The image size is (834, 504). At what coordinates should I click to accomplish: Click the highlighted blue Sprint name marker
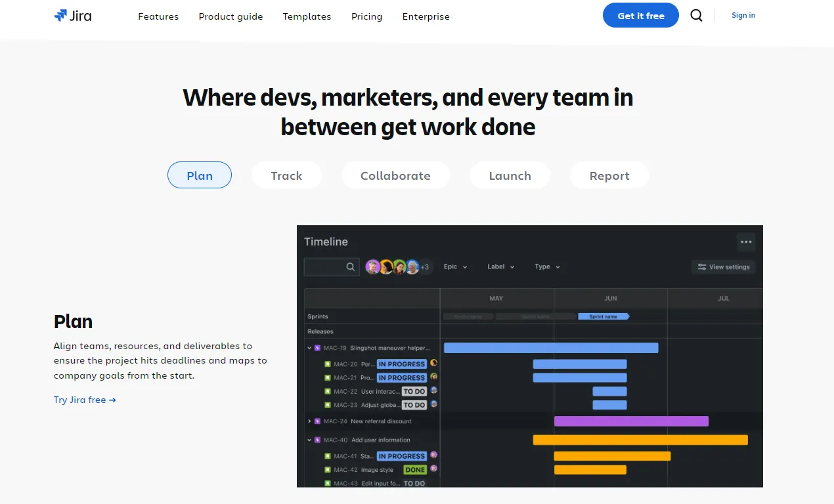[604, 316]
